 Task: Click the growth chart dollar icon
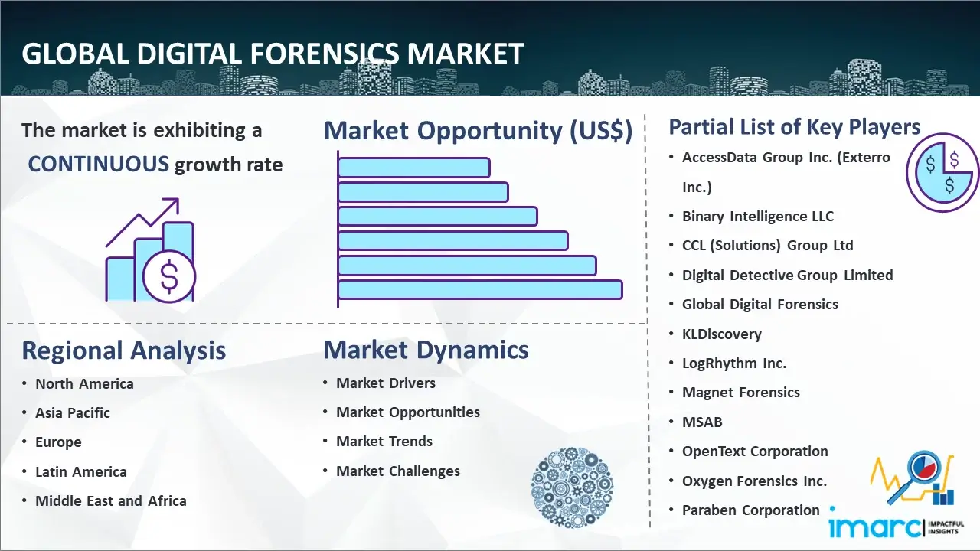[150, 251]
